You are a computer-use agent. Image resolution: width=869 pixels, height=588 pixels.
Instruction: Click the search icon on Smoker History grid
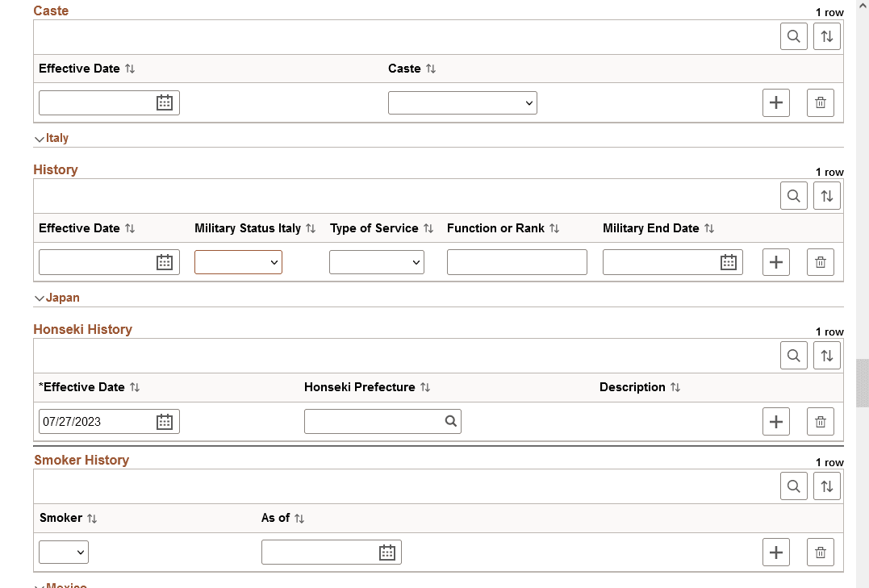[x=793, y=486]
